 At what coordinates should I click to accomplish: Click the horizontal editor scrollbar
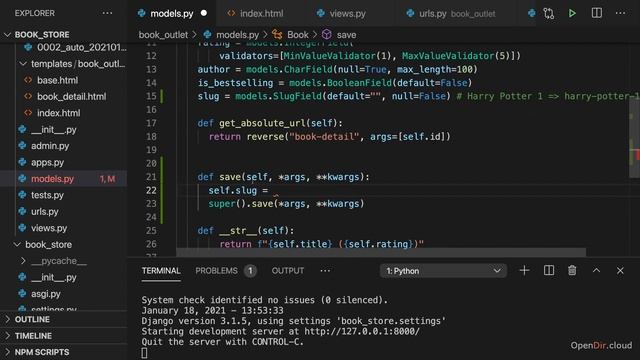point(381,252)
